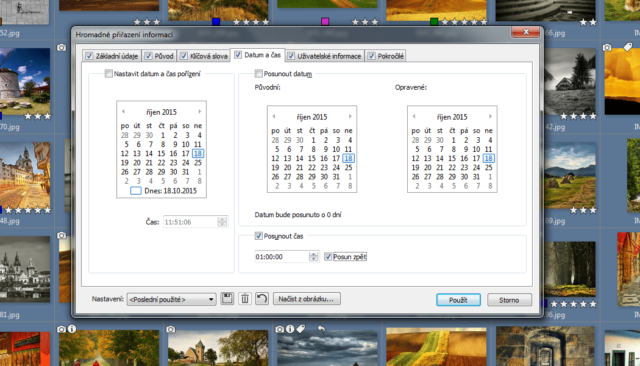This screenshot has height=366, width=640.
Task: Click the magenta color label above the dialog
Action: pyautogui.click(x=325, y=22)
